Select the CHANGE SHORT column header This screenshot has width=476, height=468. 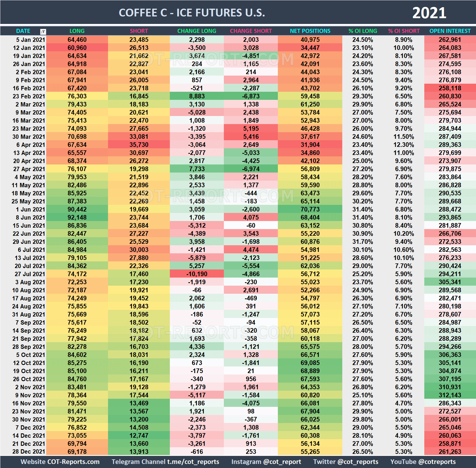tap(251, 31)
